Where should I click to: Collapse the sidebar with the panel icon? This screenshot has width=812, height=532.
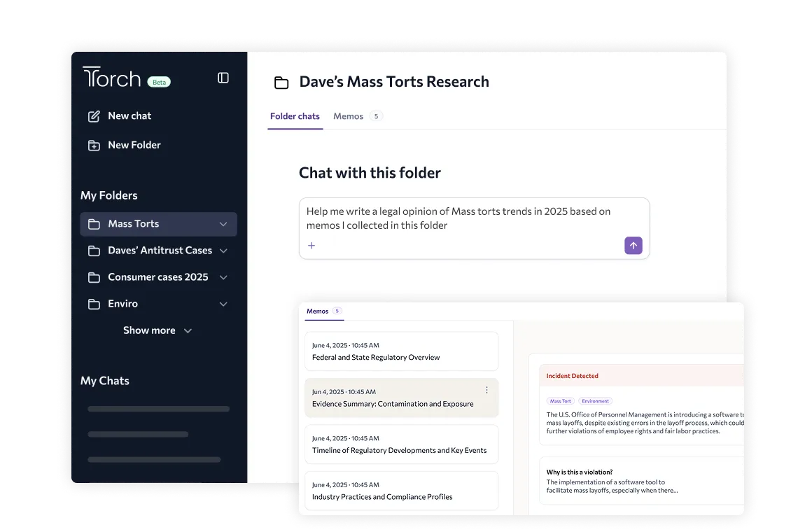coord(223,78)
